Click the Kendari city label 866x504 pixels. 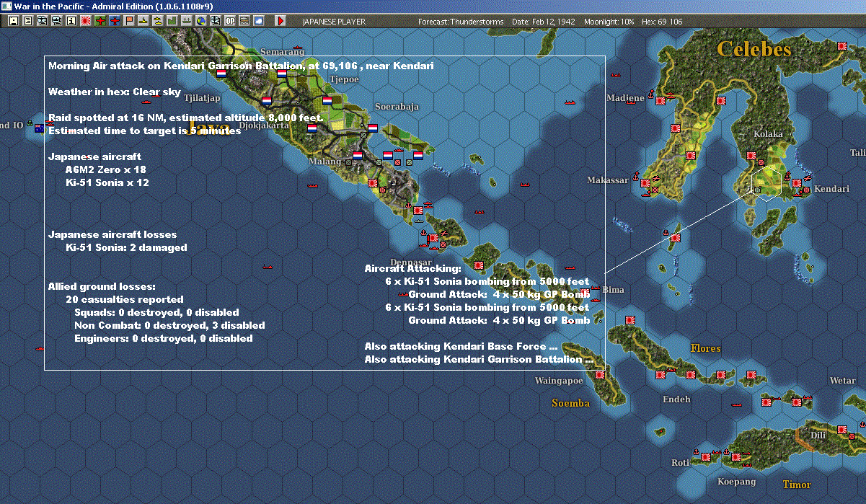coord(831,189)
